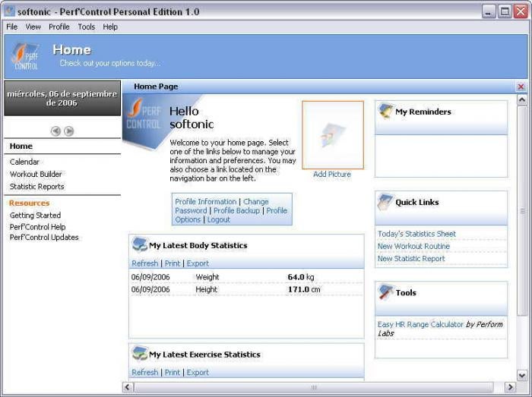Select the Height 171.0 cm statistics row

(246, 289)
